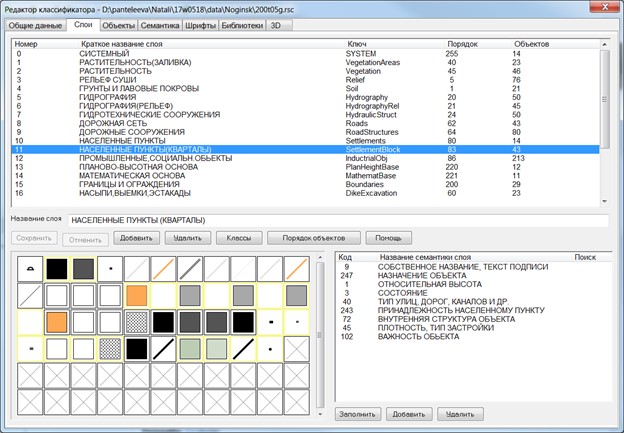
Task: Select the leftmost light green square symbol
Action: 189,349
